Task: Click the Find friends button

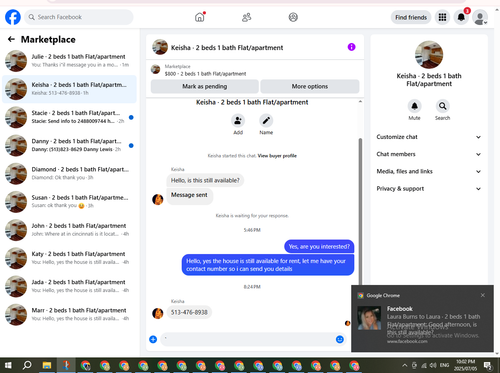Action: [x=411, y=17]
